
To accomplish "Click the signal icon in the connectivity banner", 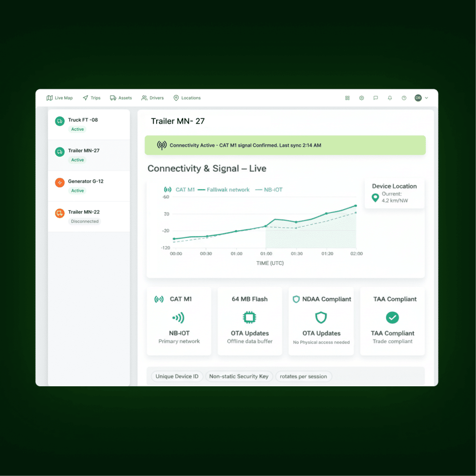I will 162,145.
